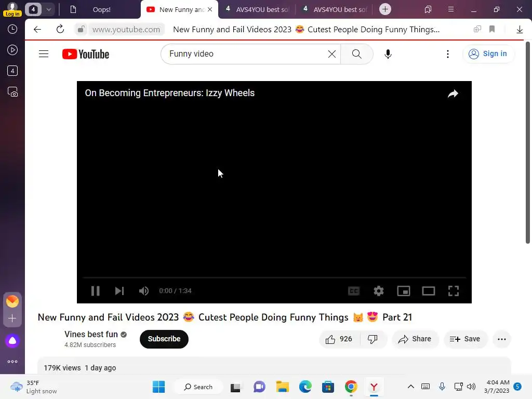Click the translate/copy icon in address bar

point(477,30)
